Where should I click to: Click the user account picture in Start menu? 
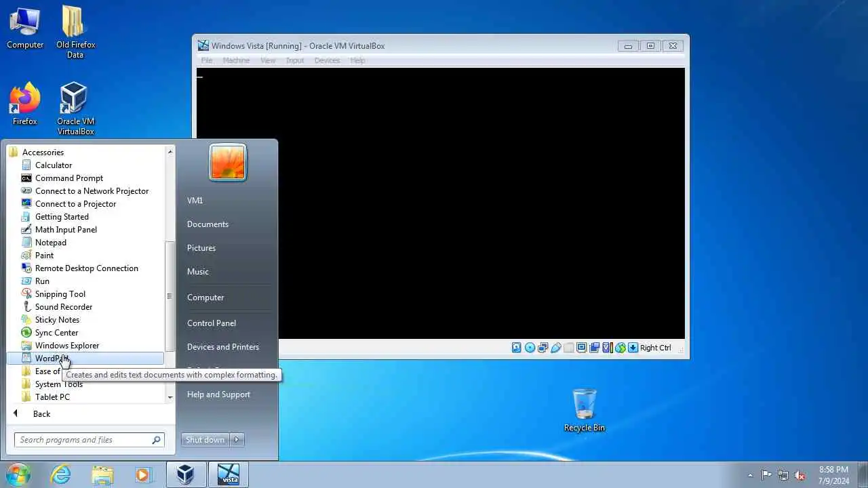pyautogui.click(x=228, y=163)
